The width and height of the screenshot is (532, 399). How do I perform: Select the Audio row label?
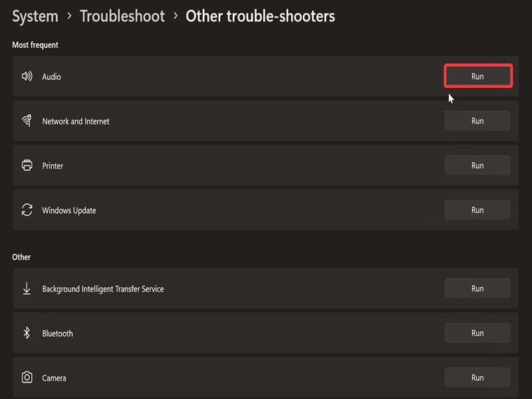(52, 76)
